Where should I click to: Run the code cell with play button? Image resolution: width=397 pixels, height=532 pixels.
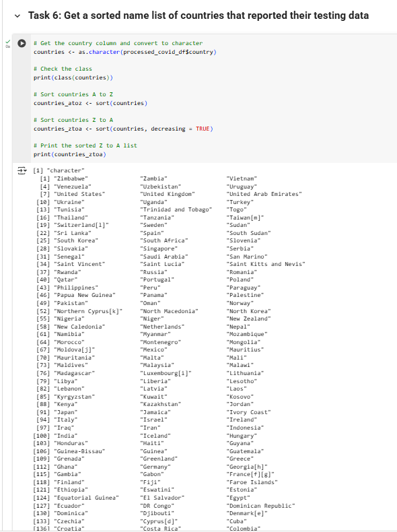tap(22, 43)
